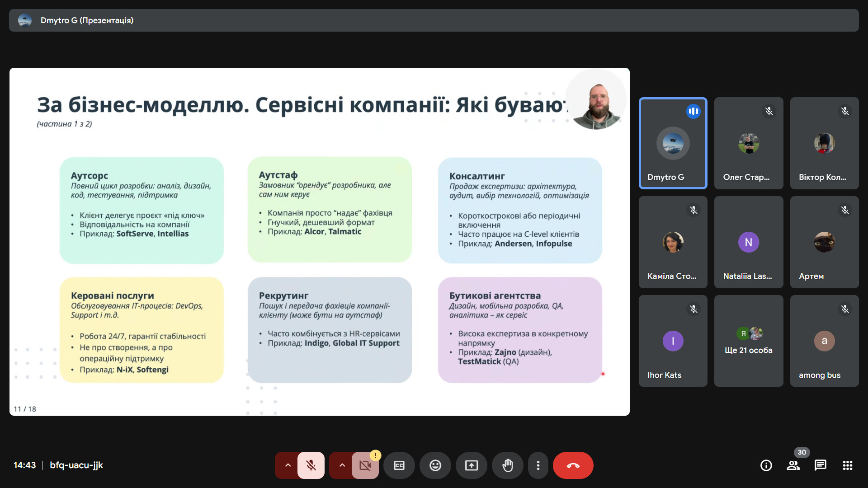Image resolution: width=868 pixels, height=488 pixels.
Task: Click the 'Аутстаф' card heading
Action: 278,175
